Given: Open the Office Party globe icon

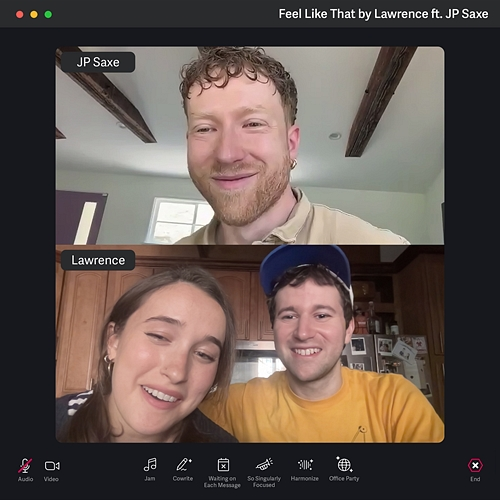Looking at the screenshot, I should pos(344,464).
